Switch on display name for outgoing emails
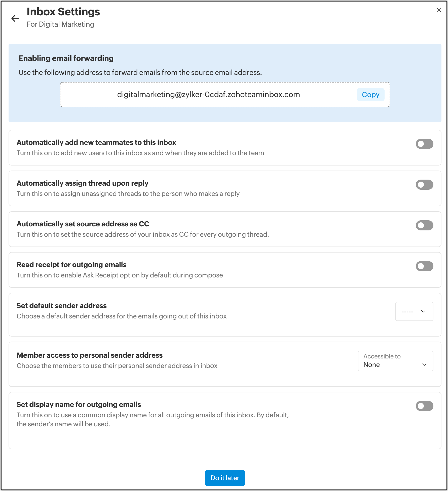The width and height of the screenshot is (448, 491). (x=424, y=406)
